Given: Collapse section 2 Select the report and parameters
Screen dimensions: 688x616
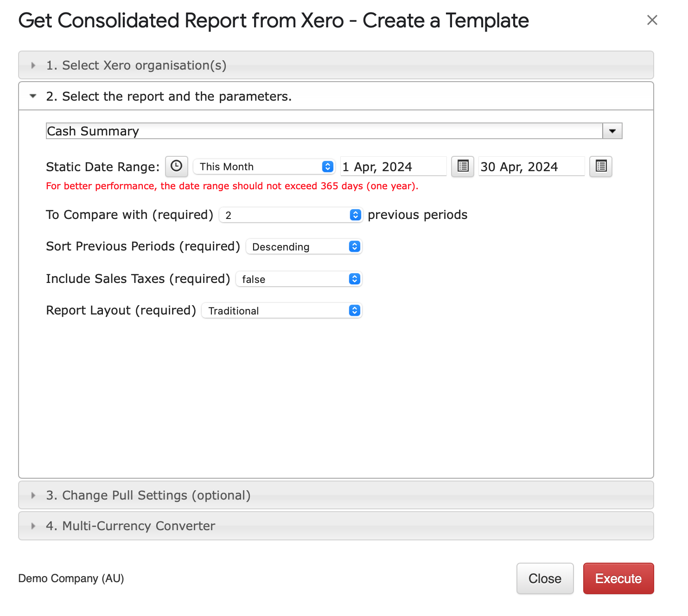Looking at the screenshot, I should [336, 96].
